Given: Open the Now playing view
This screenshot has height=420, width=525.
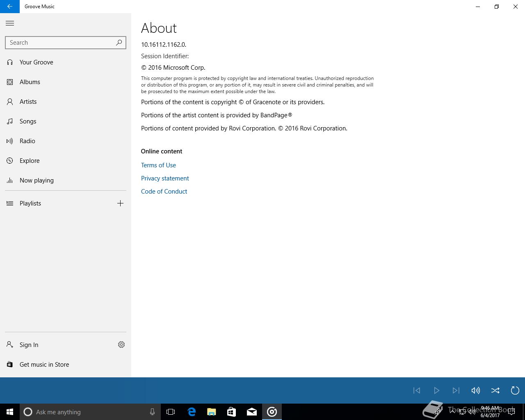Looking at the screenshot, I should (x=66, y=180).
